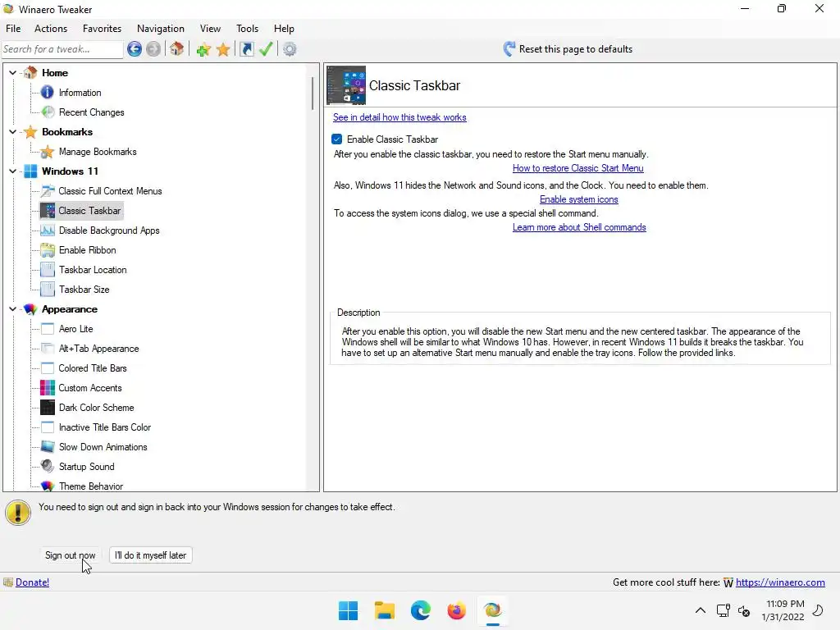This screenshot has width=840, height=630.
Task: Select Classic Taskbar tree item
Action: pos(81,211)
